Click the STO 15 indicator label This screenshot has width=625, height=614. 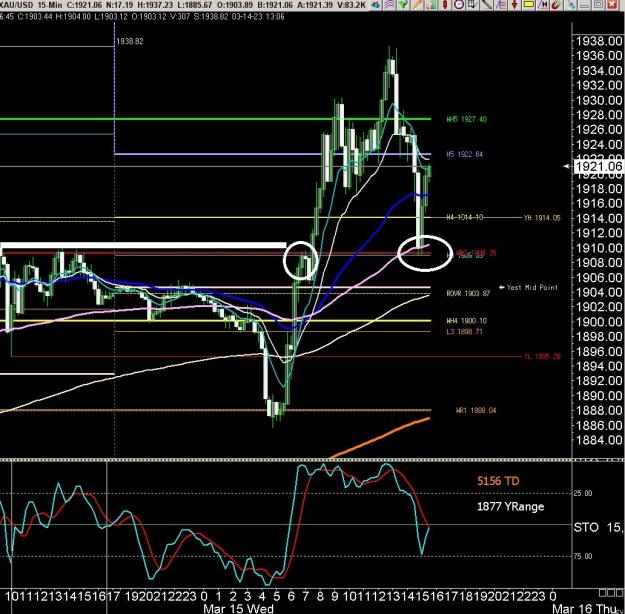point(598,527)
